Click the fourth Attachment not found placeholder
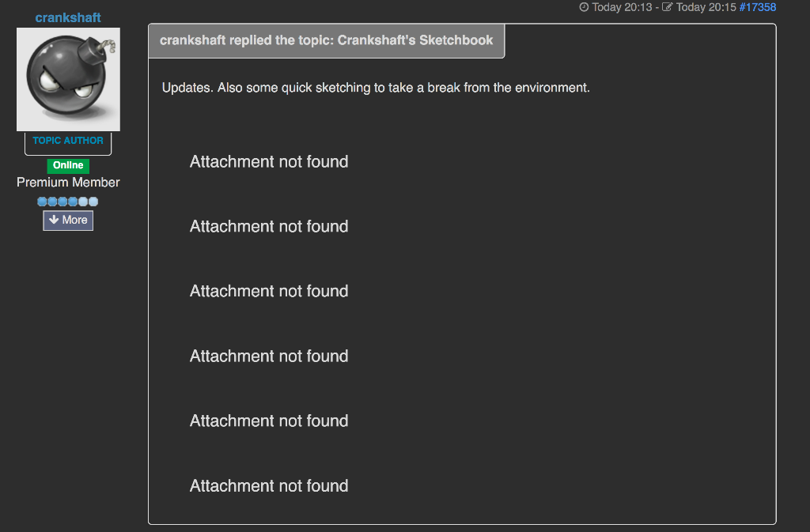The image size is (810, 532). (269, 356)
